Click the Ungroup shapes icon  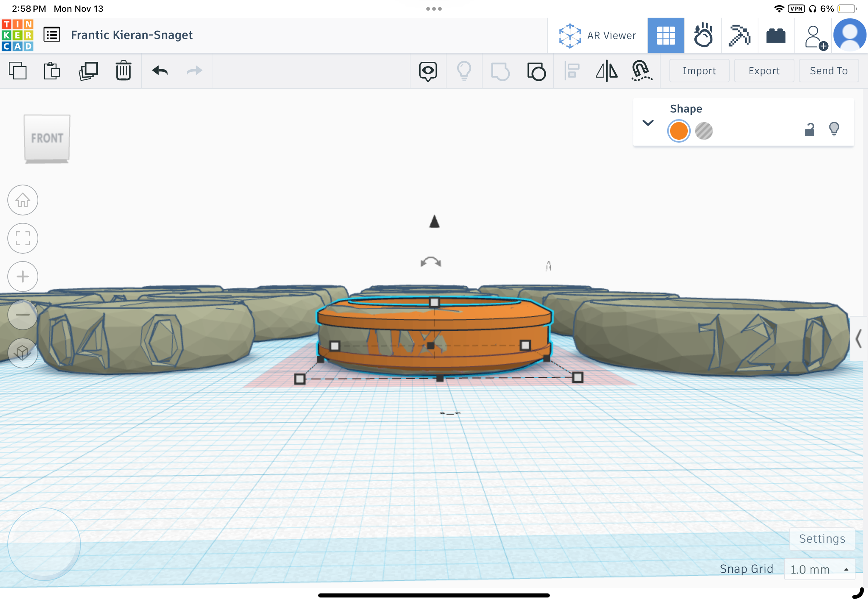coord(536,71)
